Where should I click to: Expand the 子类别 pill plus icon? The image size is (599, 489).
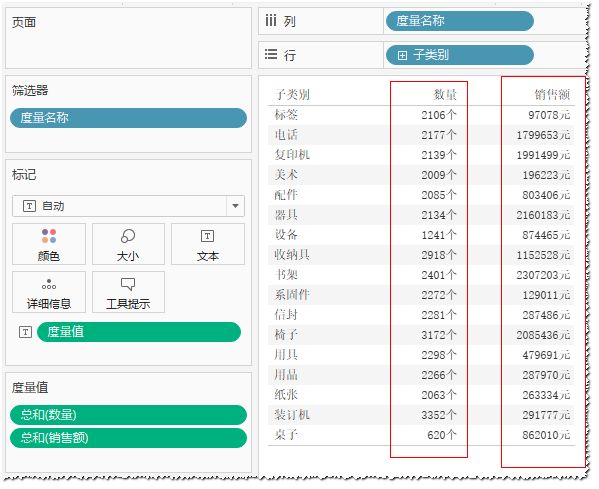402,55
